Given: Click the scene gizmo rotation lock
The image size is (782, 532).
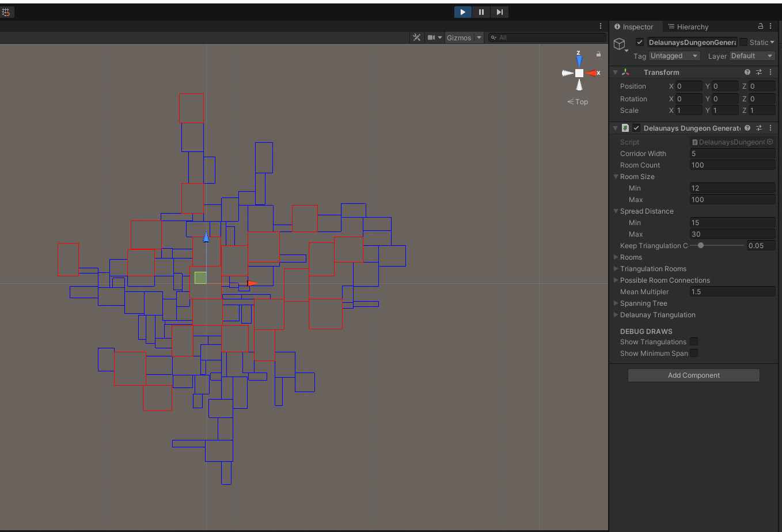Looking at the screenshot, I should (x=598, y=54).
